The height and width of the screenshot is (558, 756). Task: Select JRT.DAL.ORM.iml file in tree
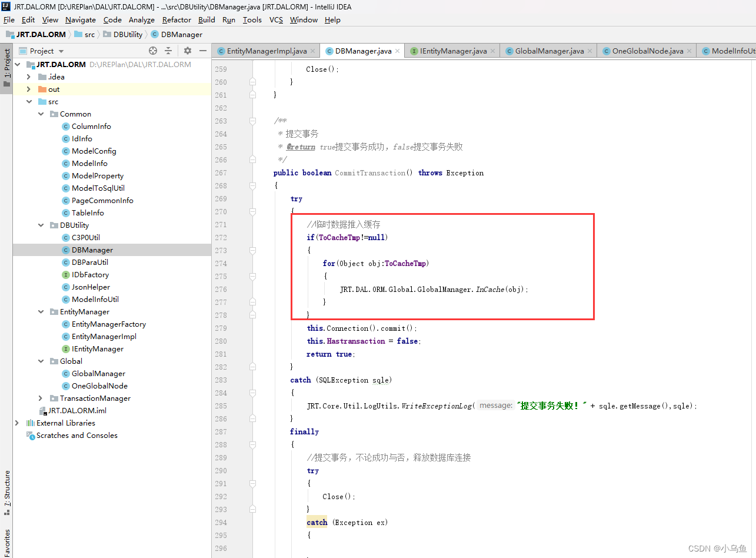tap(77, 410)
